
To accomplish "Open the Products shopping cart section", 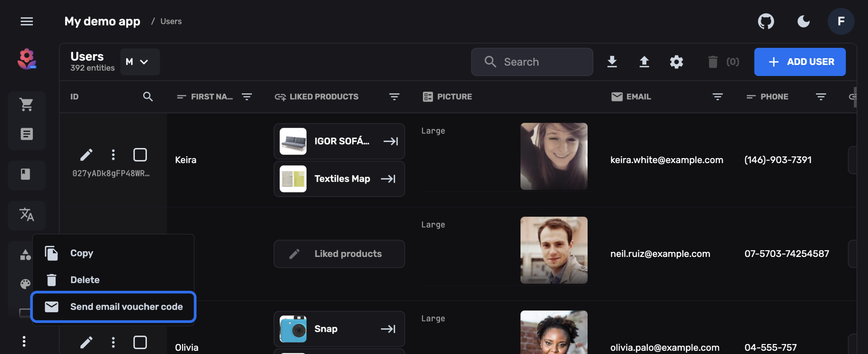I will pos(27,104).
